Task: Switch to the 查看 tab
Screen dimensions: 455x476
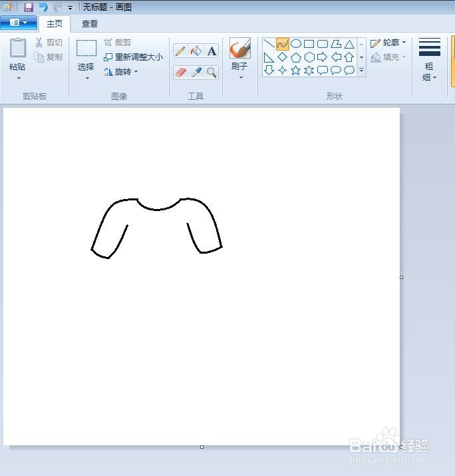Action: pyautogui.click(x=90, y=24)
